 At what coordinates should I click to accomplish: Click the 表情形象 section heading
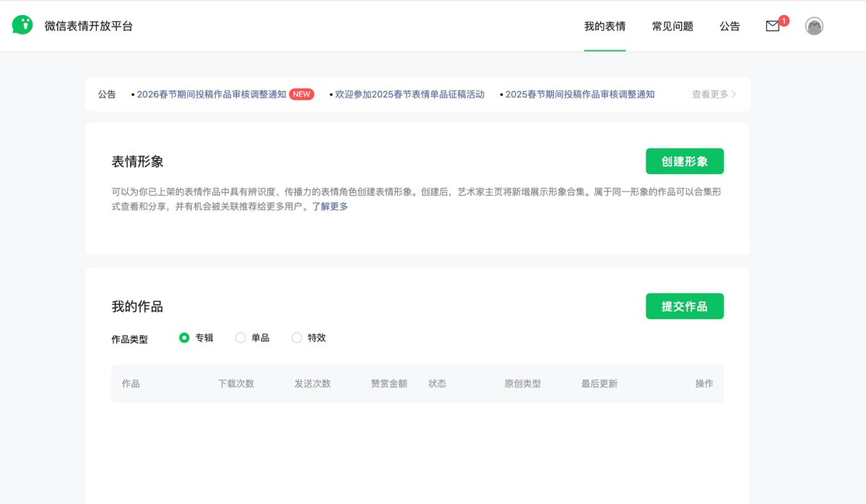(x=137, y=162)
